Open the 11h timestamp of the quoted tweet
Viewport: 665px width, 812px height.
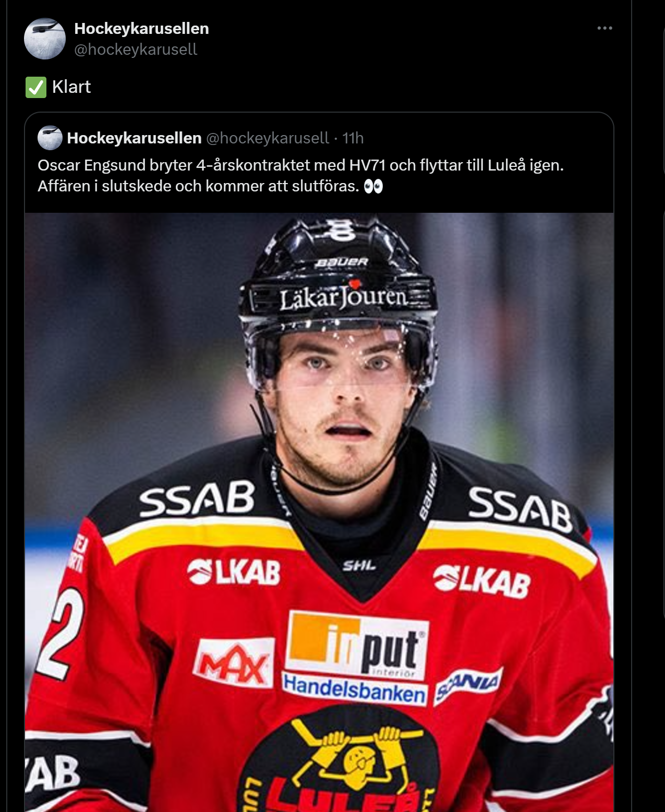[353, 138]
